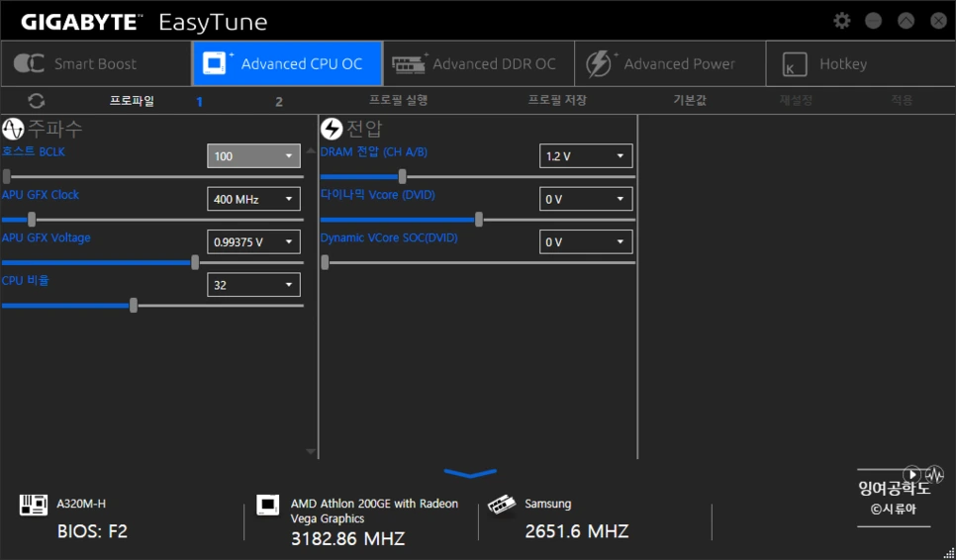Click the Dynamic VCore SOC slider handle
The height and width of the screenshot is (560, 956).
[x=325, y=262]
